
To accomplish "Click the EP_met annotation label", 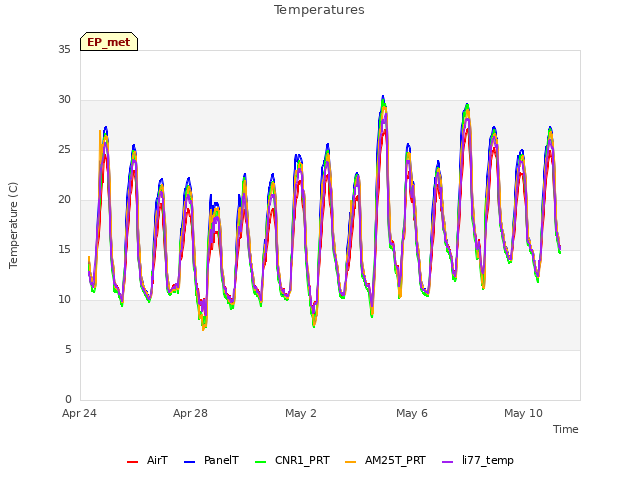I will tap(109, 42).
